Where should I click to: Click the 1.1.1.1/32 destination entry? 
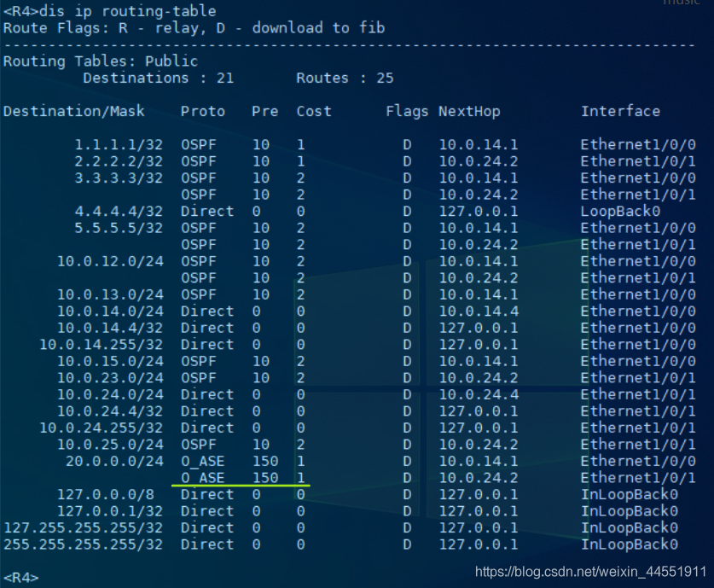pyautogui.click(x=119, y=145)
